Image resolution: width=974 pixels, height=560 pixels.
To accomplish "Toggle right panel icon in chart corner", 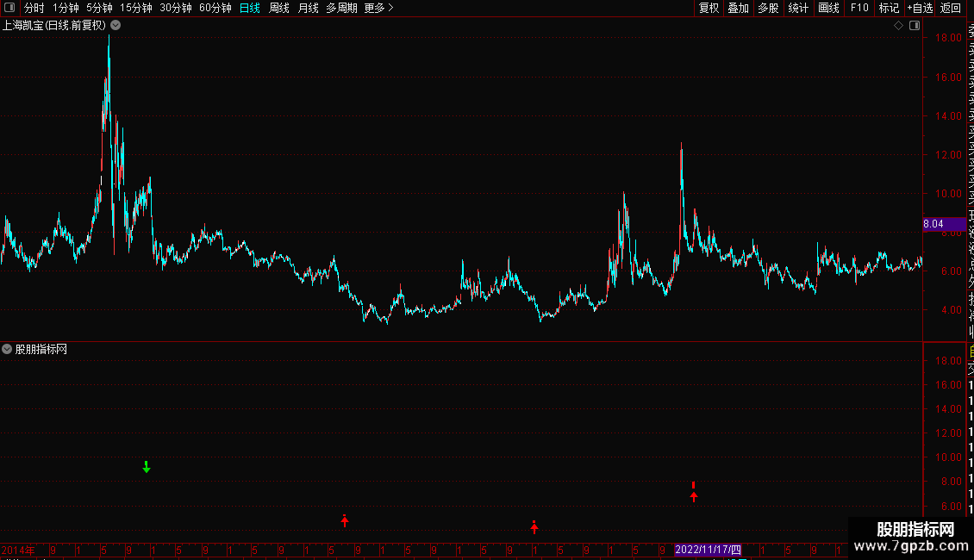I will (915, 26).
